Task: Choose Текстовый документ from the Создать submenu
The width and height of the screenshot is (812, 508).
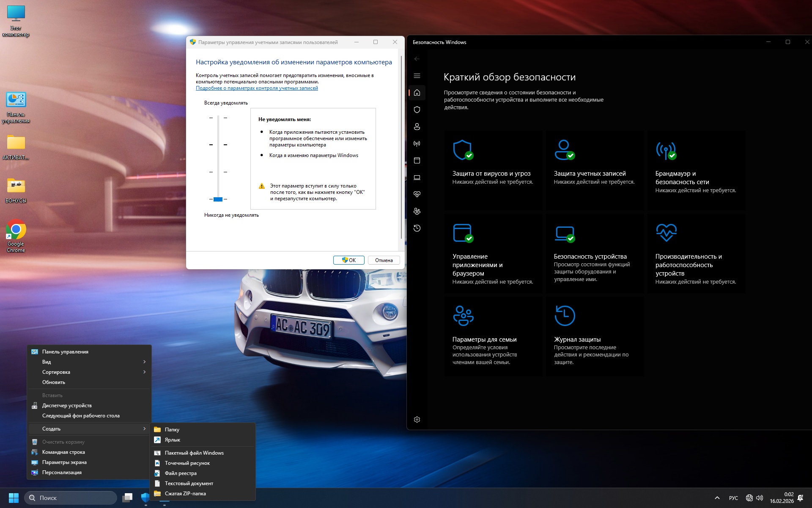Action: tap(189, 483)
